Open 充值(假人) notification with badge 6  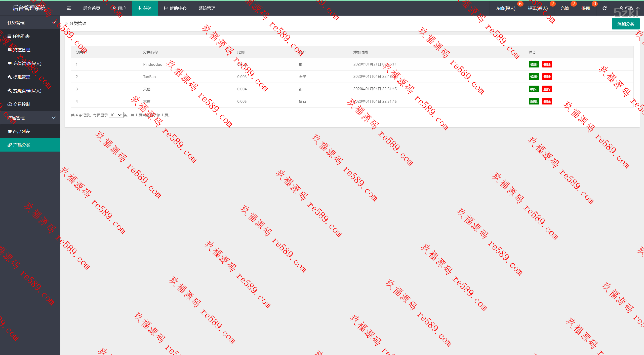[x=505, y=8]
